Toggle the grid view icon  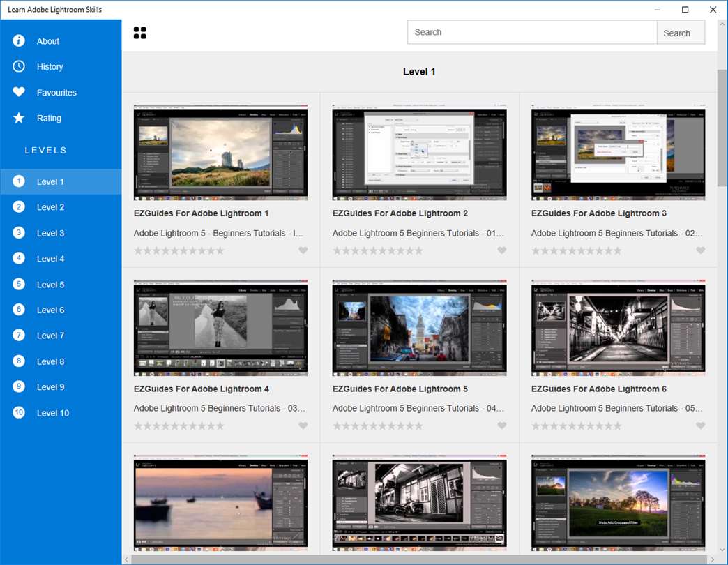139,33
